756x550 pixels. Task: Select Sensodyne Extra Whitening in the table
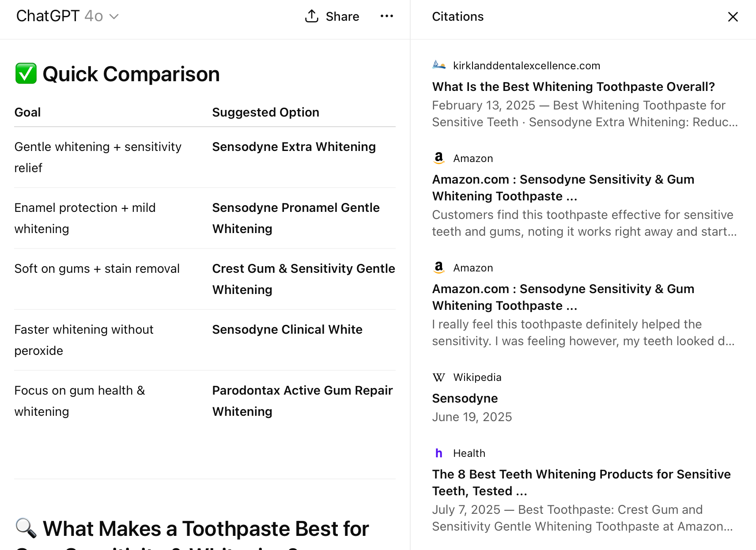(x=294, y=147)
